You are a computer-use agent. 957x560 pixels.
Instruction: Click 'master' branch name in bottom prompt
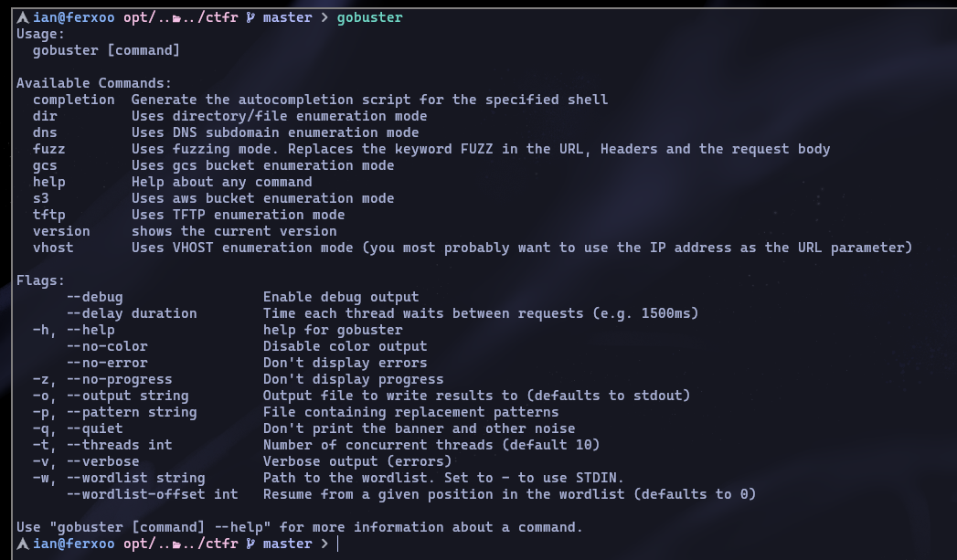[x=288, y=544]
